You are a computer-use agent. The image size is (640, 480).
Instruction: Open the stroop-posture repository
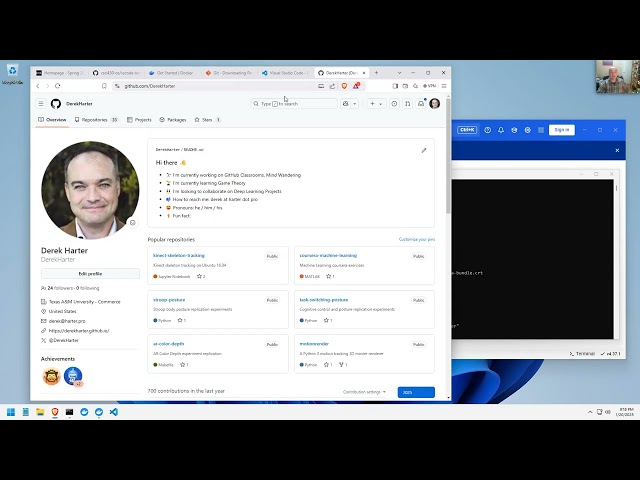pos(169,300)
